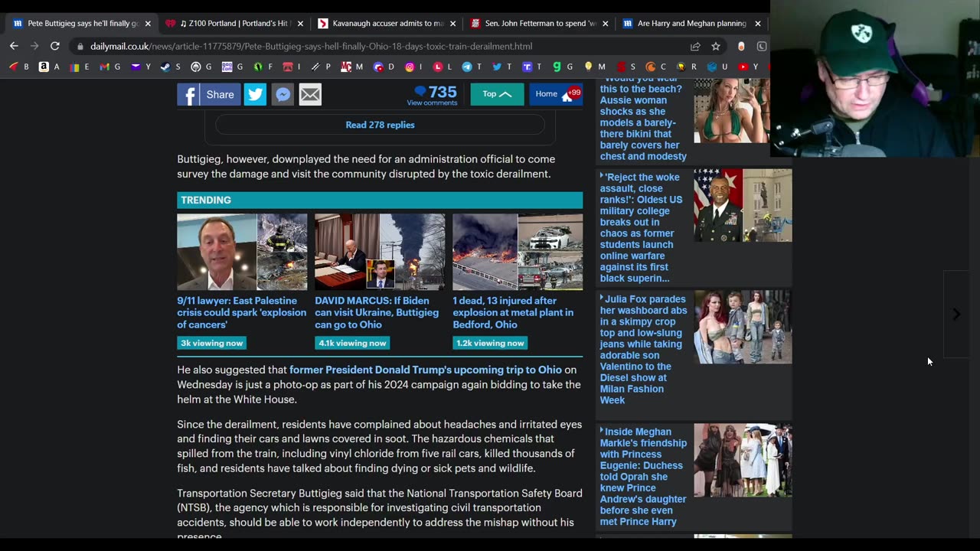Open the purple Yahoo Y bookmark
This screenshot has width=980, height=551.
tap(141, 67)
